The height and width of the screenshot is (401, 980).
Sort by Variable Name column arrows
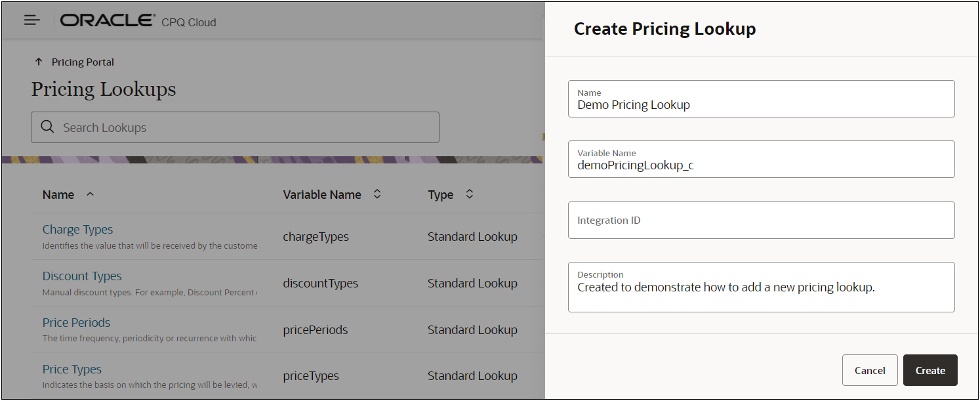pos(377,194)
